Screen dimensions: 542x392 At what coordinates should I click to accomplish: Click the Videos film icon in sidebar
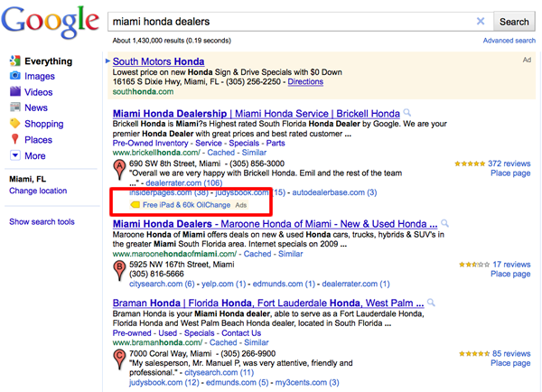tap(14, 91)
